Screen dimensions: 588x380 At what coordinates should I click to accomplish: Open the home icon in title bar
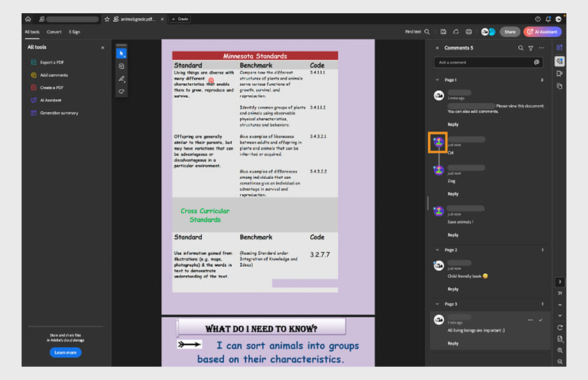(29, 19)
